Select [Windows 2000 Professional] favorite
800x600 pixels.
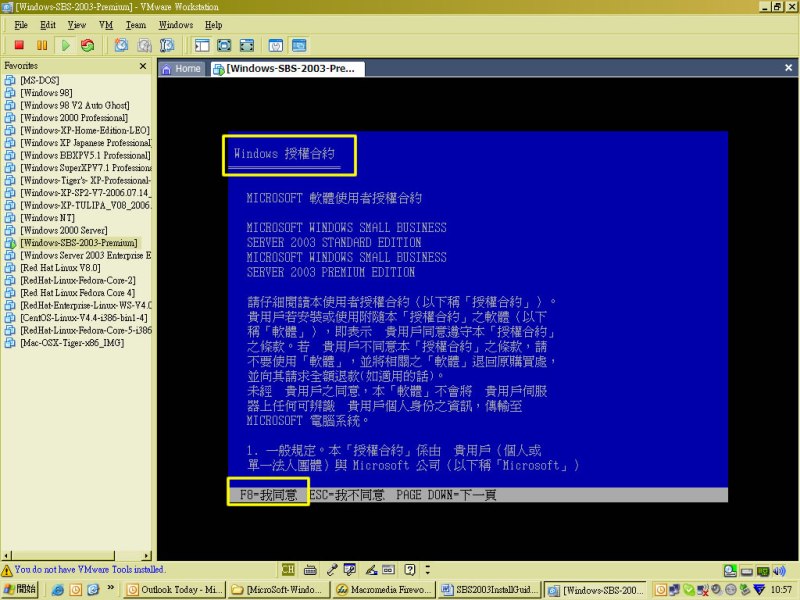tap(74, 118)
